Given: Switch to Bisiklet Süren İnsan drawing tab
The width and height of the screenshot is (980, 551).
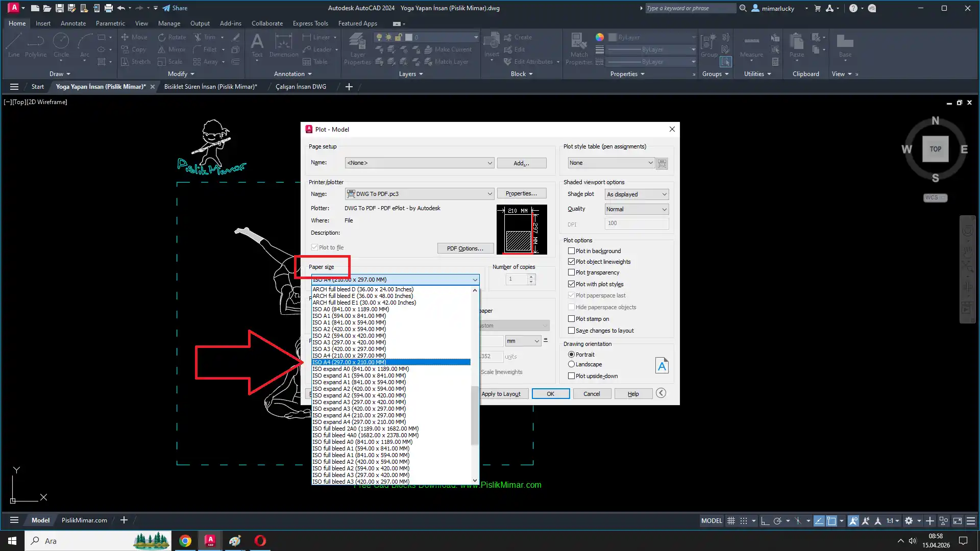Looking at the screenshot, I should (210, 87).
